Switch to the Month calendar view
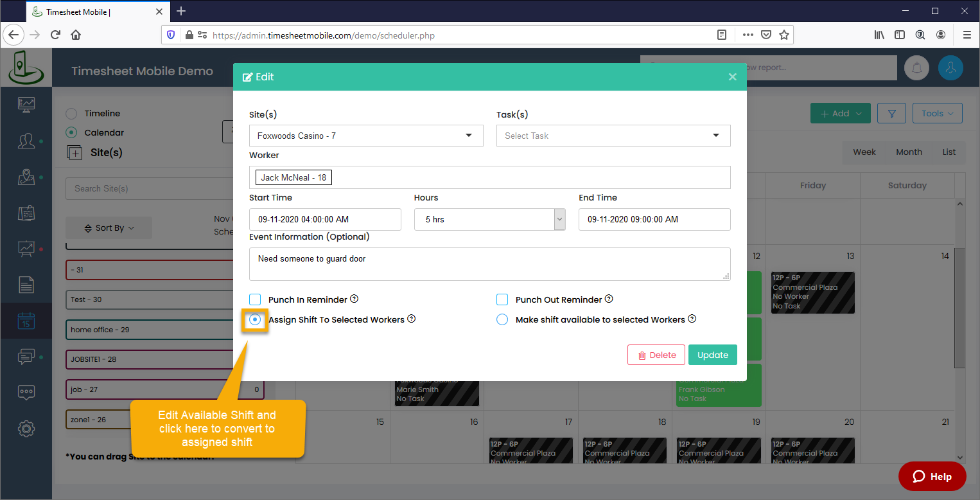The width and height of the screenshot is (980, 500). pyautogui.click(x=909, y=152)
